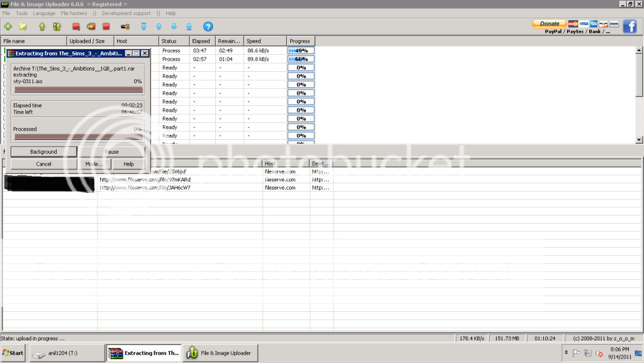Click the move-to-top blue arrow icon

pyautogui.click(x=144, y=26)
